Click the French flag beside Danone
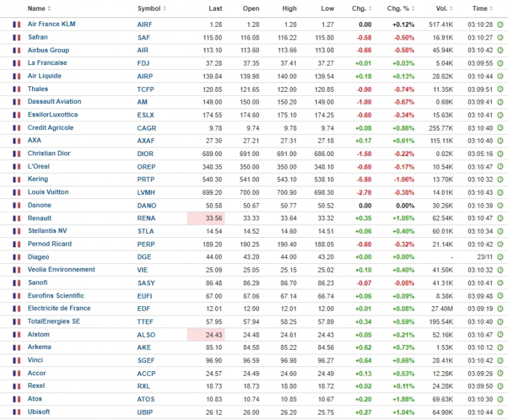 17,206
